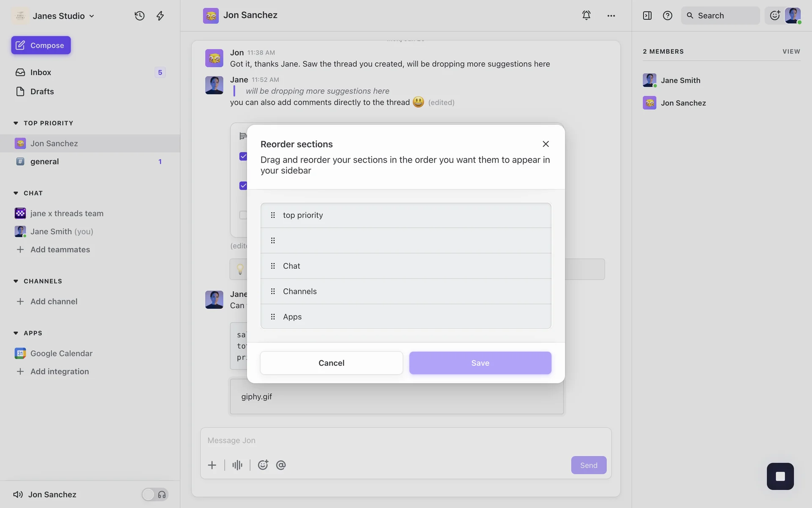Open the help question mark icon

667,16
